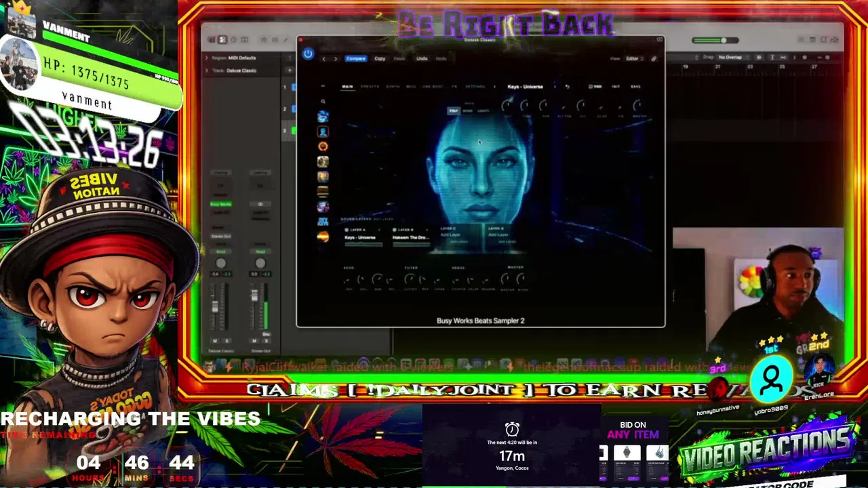Switch to the FX tab
The width and height of the screenshot is (868, 488).
[454, 87]
